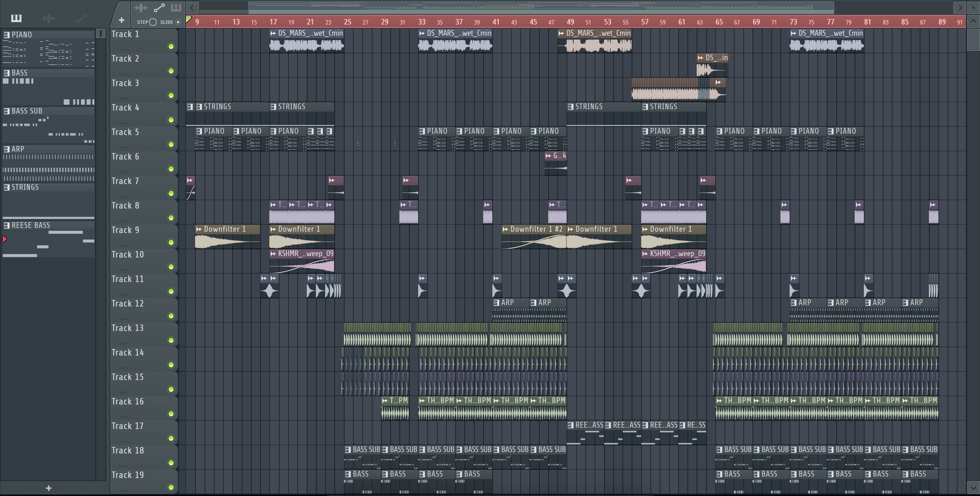Open clip menu of Downfilter 1 #2 clip
This screenshot has width=980, height=496.
click(505, 229)
